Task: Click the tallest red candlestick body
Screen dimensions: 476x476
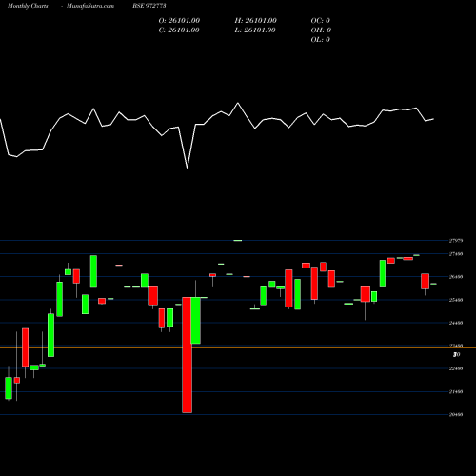Action: pos(187,355)
